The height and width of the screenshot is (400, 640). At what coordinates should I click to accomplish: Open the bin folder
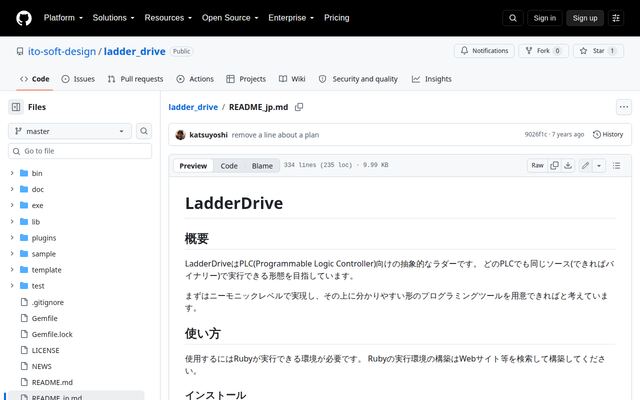click(x=37, y=173)
